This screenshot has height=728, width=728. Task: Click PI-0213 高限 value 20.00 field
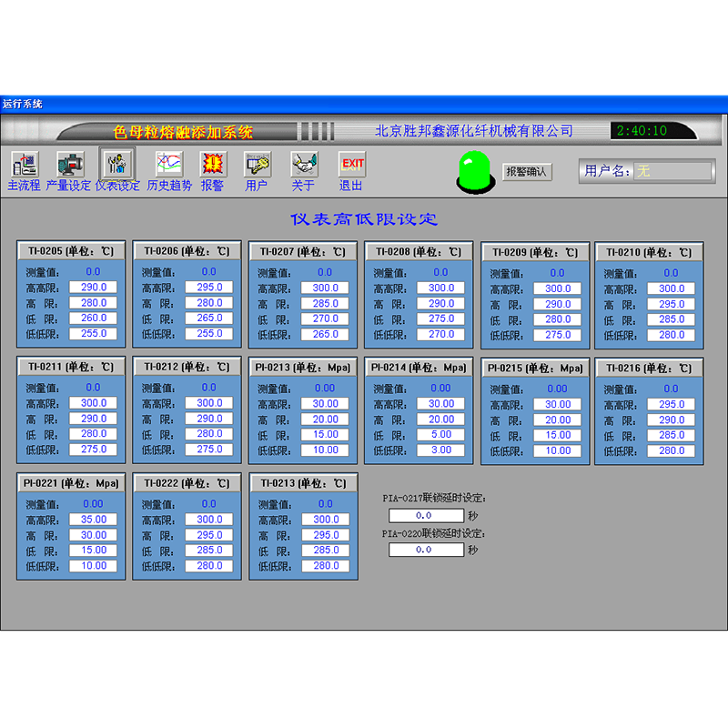click(325, 419)
